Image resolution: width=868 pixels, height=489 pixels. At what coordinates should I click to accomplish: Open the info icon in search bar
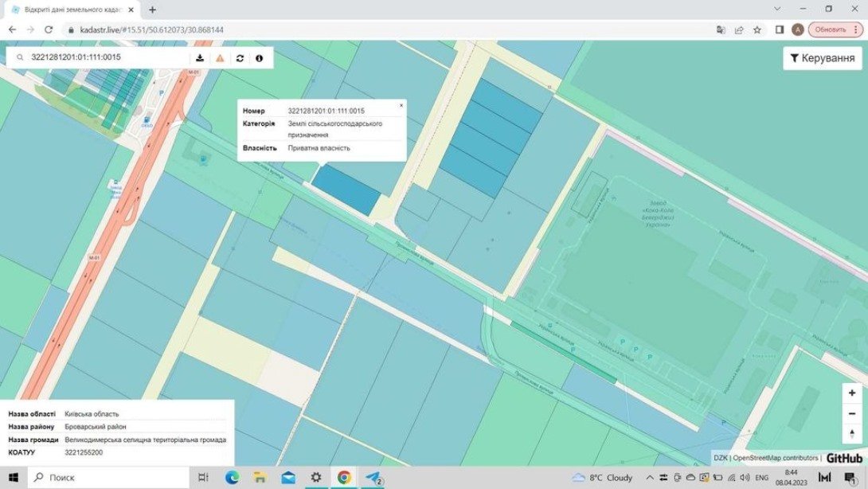click(x=259, y=58)
